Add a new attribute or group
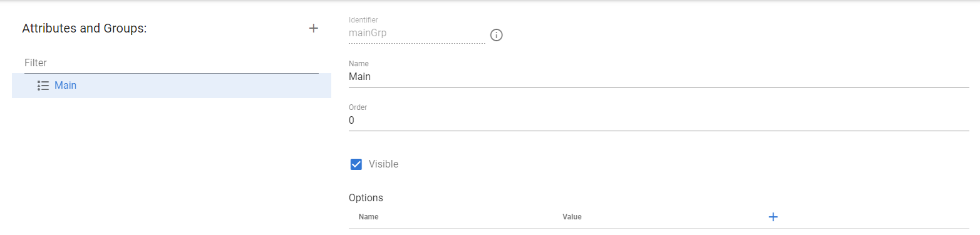Viewport: 980px width, 235px height. (x=314, y=28)
